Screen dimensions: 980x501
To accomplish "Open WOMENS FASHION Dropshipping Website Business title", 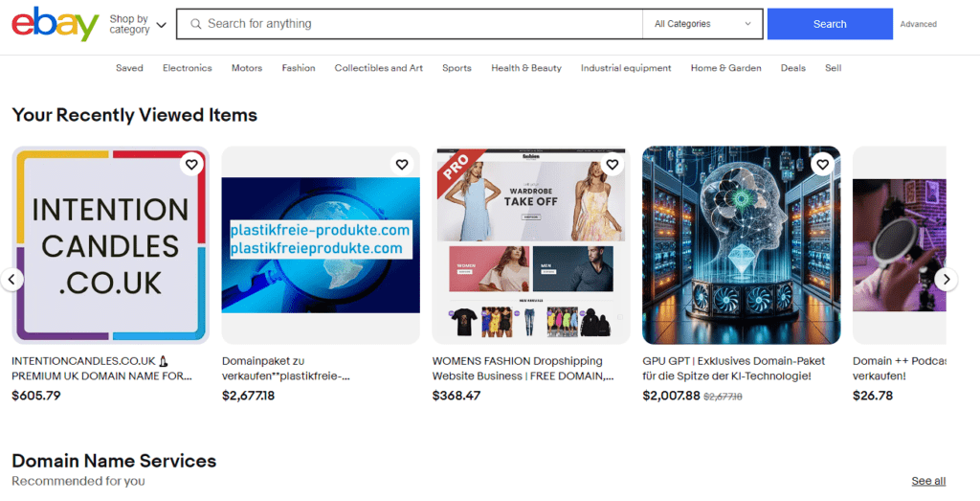I will pos(523,369).
